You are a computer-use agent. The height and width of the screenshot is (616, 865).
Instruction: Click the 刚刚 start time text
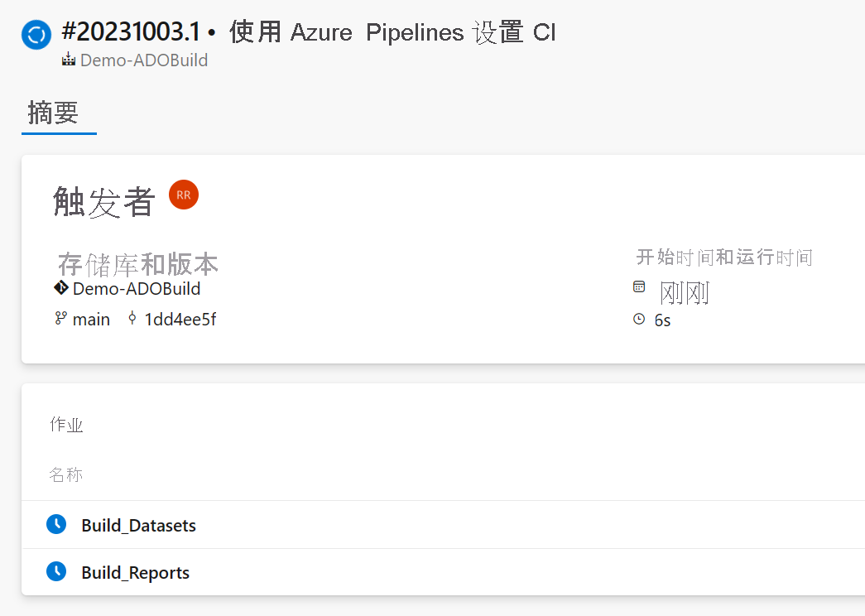click(684, 293)
